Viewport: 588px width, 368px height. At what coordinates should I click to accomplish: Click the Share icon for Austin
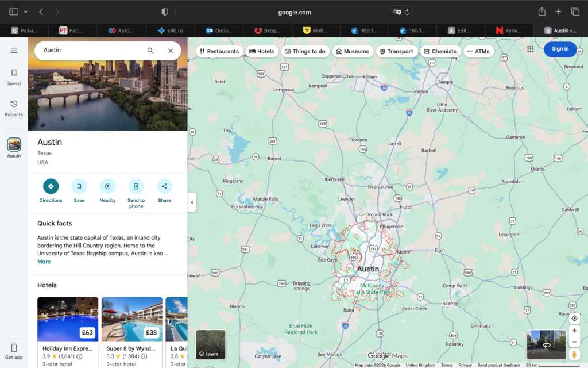[x=164, y=186]
